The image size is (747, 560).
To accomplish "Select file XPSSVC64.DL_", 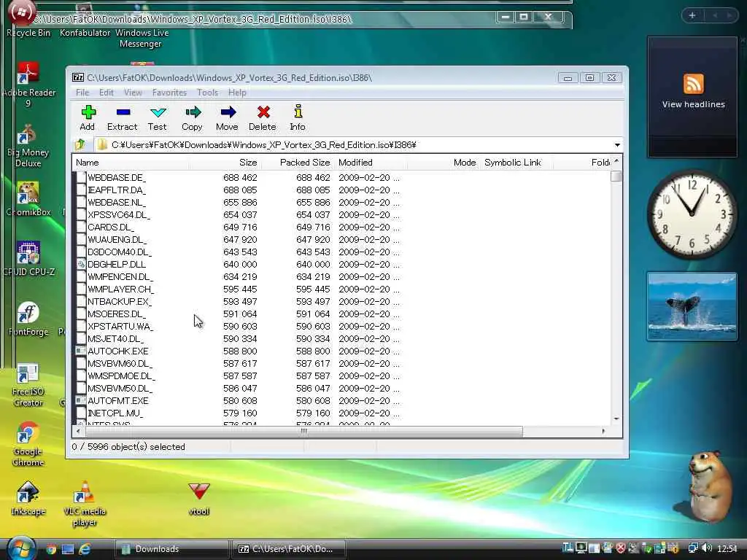I will pyautogui.click(x=119, y=215).
